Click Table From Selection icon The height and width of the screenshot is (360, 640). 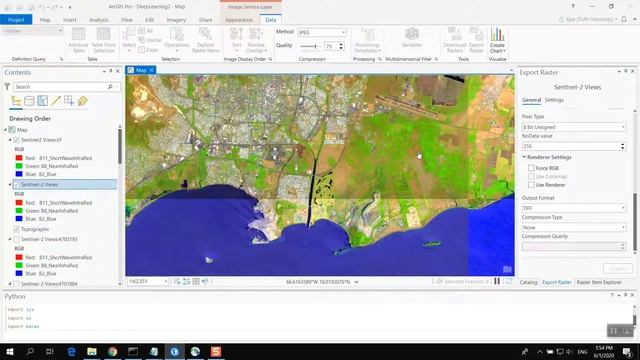tap(104, 40)
